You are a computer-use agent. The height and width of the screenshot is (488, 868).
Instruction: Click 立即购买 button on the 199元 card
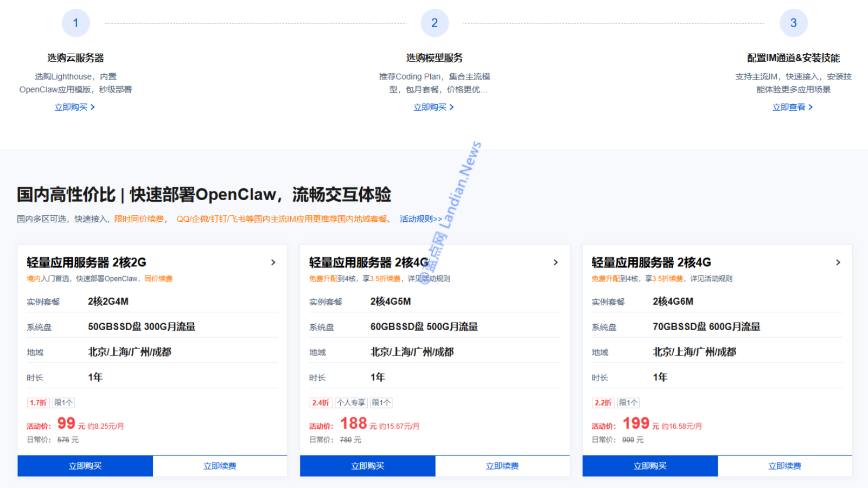[x=650, y=465]
